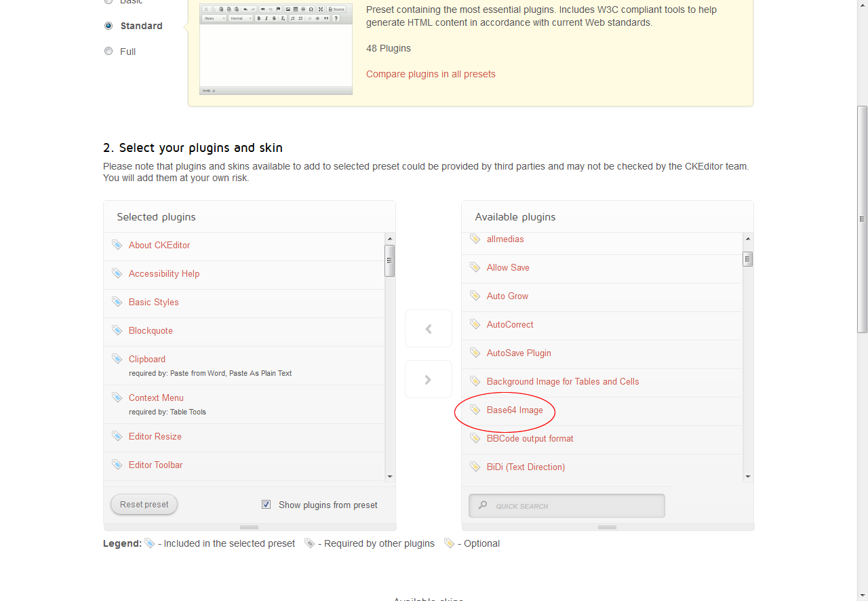Click the magnifier icon in Quick Search
The width and height of the screenshot is (868, 601).
pos(483,505)
